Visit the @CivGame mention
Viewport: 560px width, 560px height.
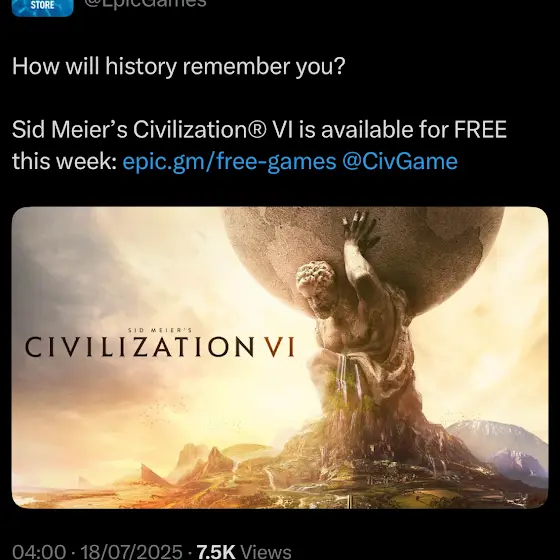[x=400, y=161]
